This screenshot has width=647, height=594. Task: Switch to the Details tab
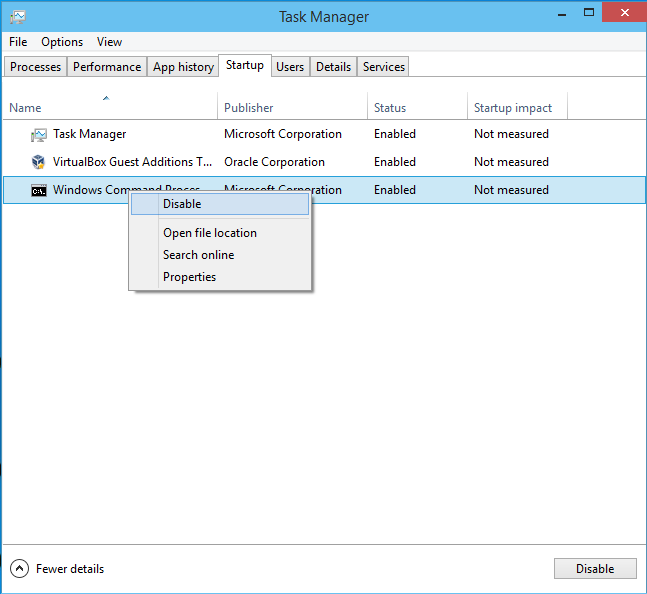[333, 67]
